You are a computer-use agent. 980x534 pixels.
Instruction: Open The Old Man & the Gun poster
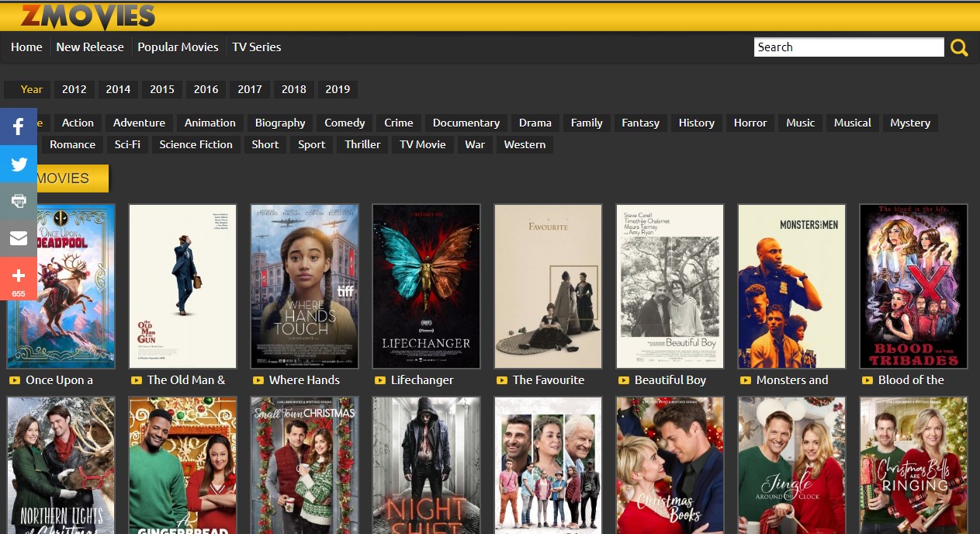[x=182, y=286]
